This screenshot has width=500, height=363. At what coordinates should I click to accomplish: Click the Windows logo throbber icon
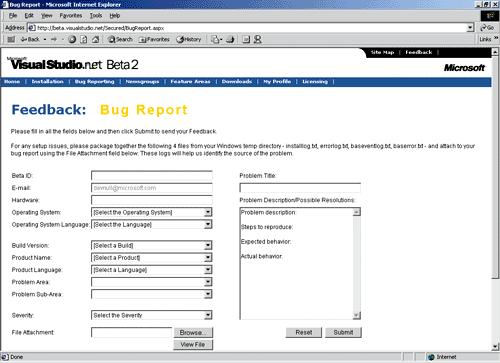(490, 16)
